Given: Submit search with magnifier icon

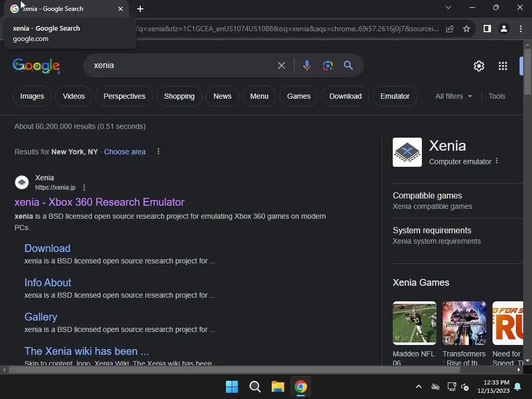Looking at the screenshot, I should click(x=349, y=65).
